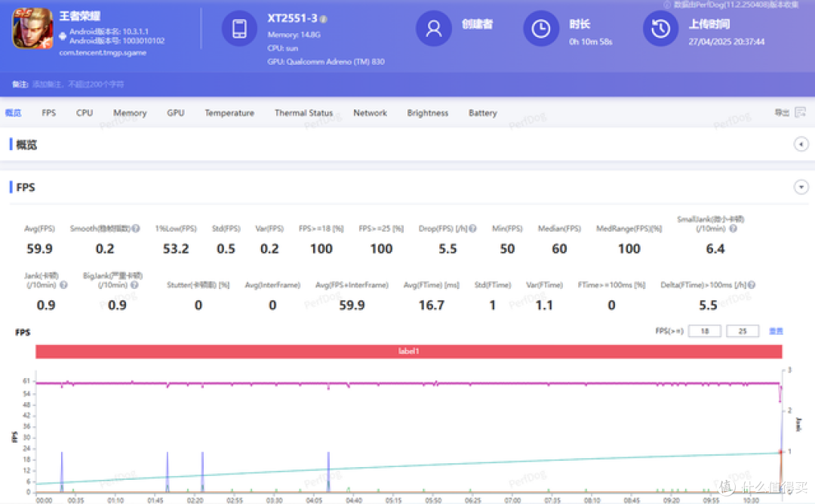The height and width of the screenshot is (504, 815).
Task: Collapse the FPS section with its arrow
Action: click(x=801, y=187)
